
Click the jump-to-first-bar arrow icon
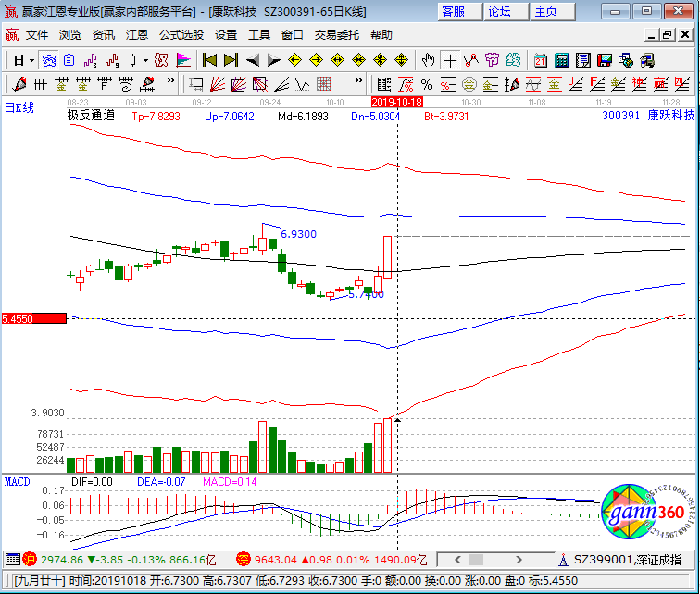coord(209,60)
